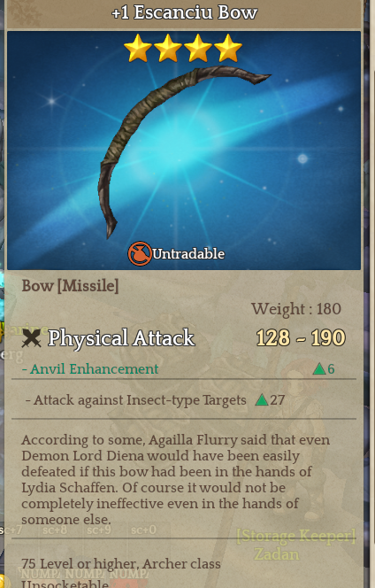Click the third gold star rating
375x588 pixels.
point(198,48)
